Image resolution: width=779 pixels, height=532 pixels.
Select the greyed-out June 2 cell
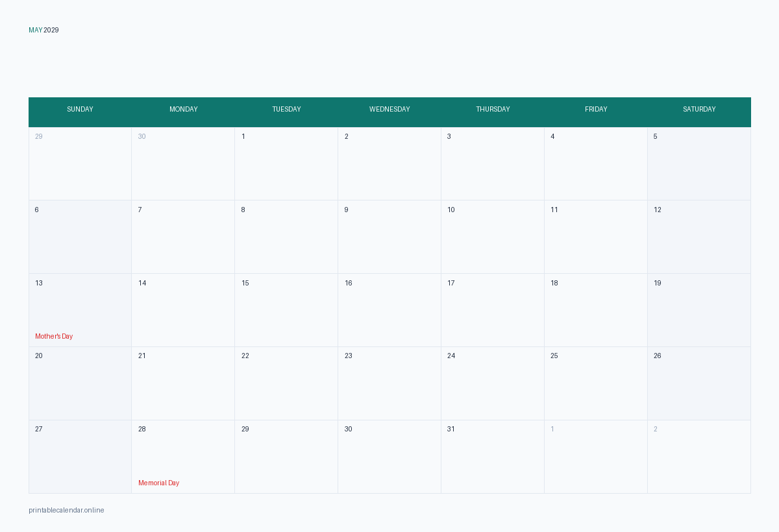pyautogui.click(x=699, y=457)
